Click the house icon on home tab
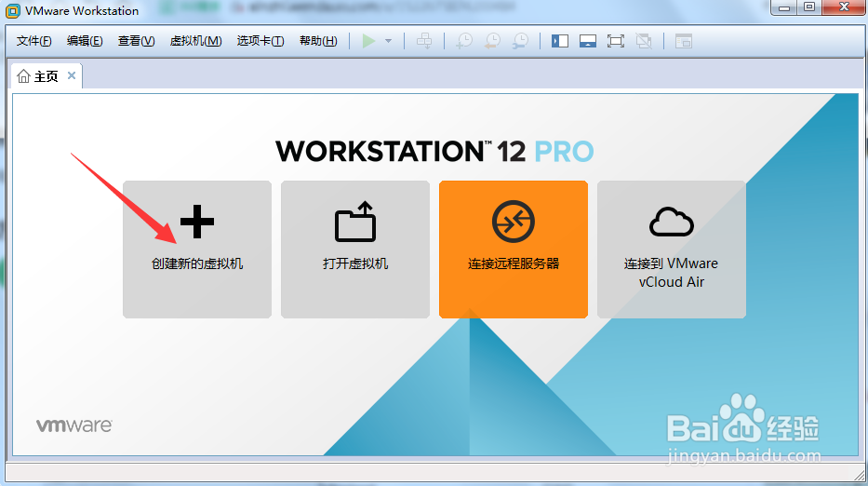This screenshot has height=486, width=868. click(x=23, y=76)
